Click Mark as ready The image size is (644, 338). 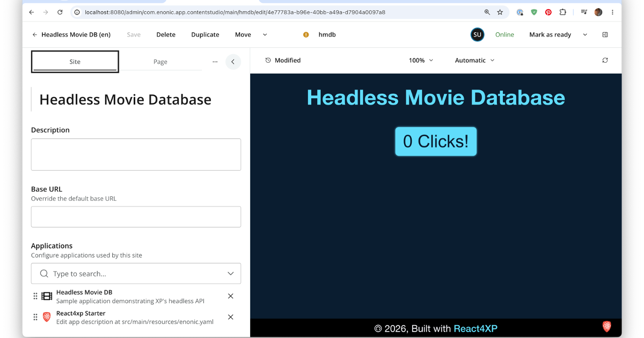click(550, 35)
